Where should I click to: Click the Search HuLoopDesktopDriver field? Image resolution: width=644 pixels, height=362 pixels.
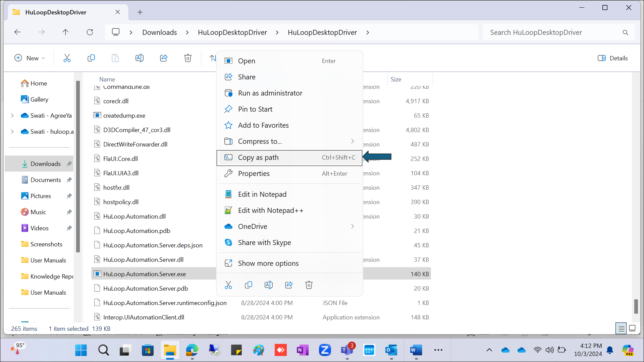point(553,33)
